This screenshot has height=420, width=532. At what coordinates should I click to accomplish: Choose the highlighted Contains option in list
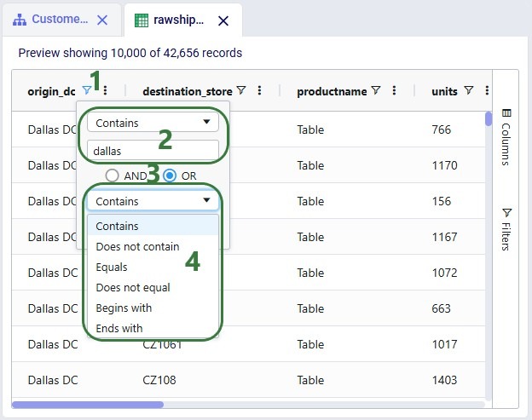pos(153,226)
